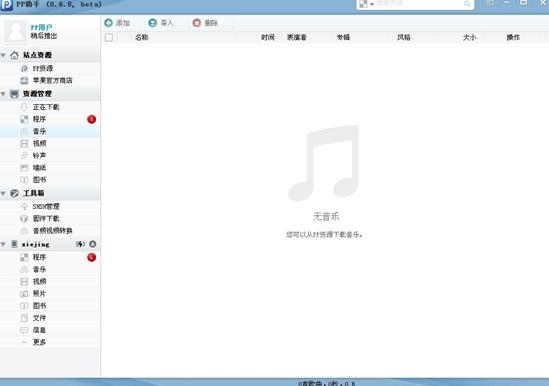The image size is (549, 386).
Task: Click the 导入 import icon in toolbar
Action: (152, 23)
